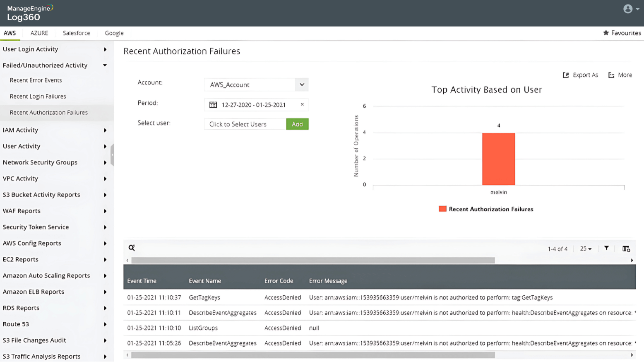644x362 pixels.
Task: Open the calendar icon in the Period field
Action: pos(213,104)
